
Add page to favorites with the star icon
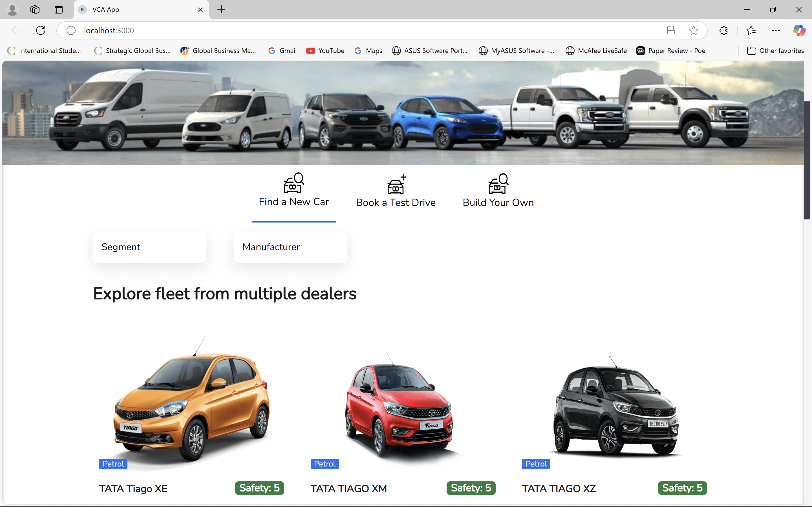pos(693,30)
